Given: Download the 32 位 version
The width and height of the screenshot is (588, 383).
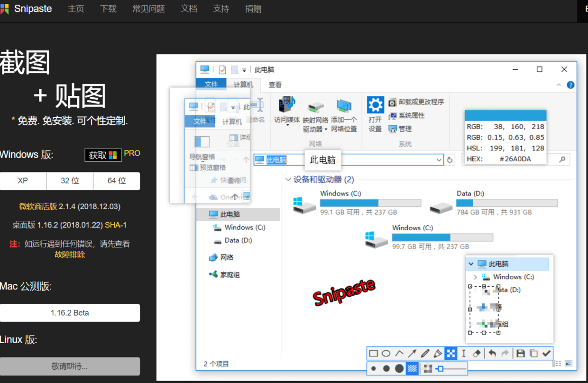Looking at the screenshot, I should [70, 181].
